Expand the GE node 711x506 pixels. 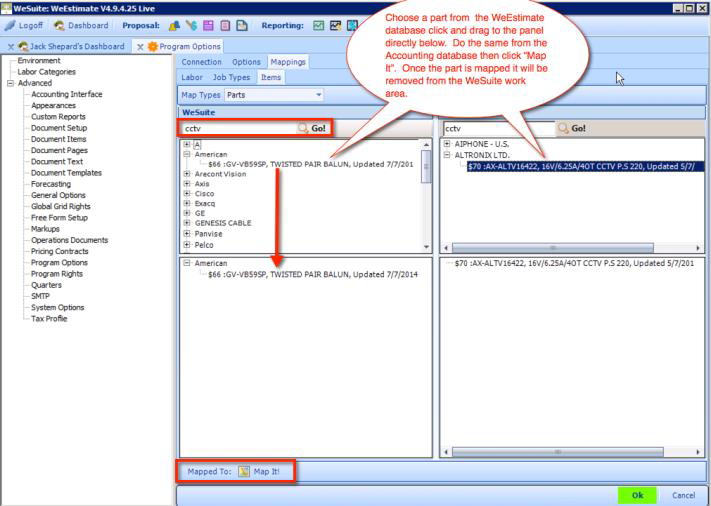pyautogui.click(x=187, y=213)
